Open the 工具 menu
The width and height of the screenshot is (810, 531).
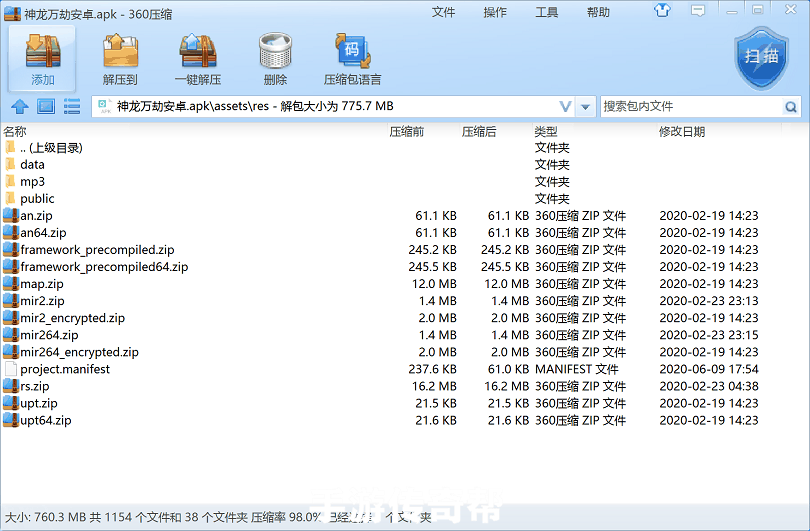[x=547, y=12]
